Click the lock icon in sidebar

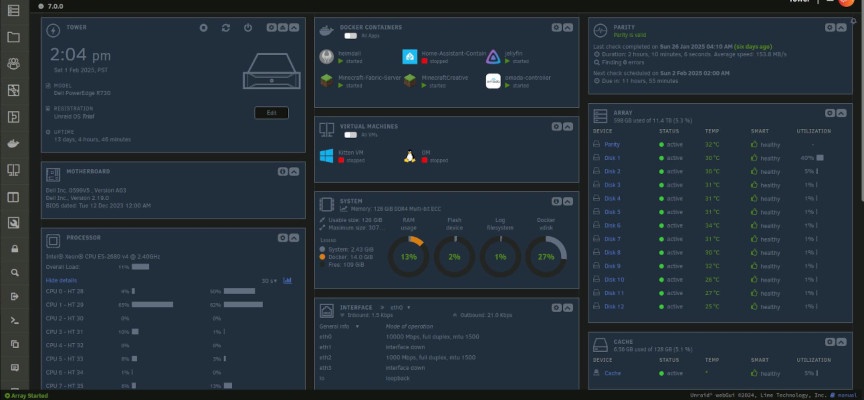pos(15,248)
